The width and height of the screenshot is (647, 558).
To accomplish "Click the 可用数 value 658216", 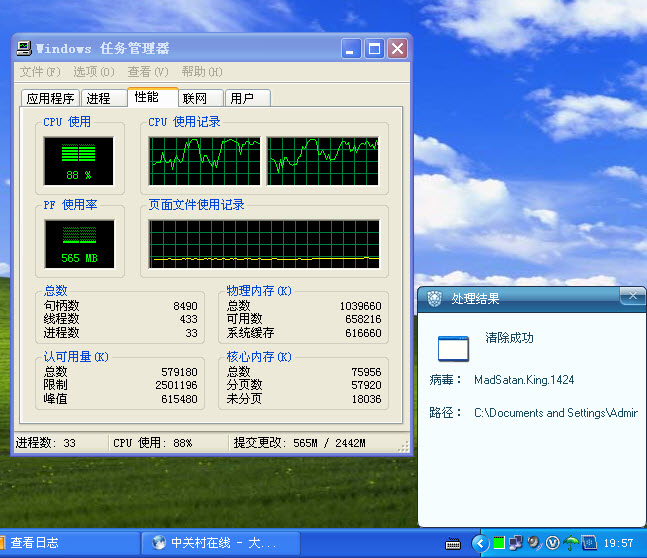I will coord(363,319).
